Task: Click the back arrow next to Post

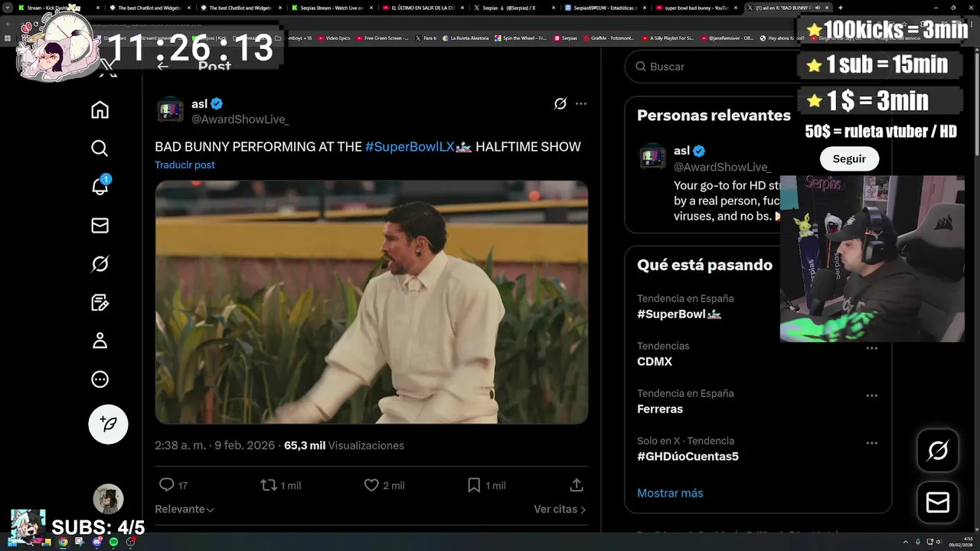Action: coord(162,67)
